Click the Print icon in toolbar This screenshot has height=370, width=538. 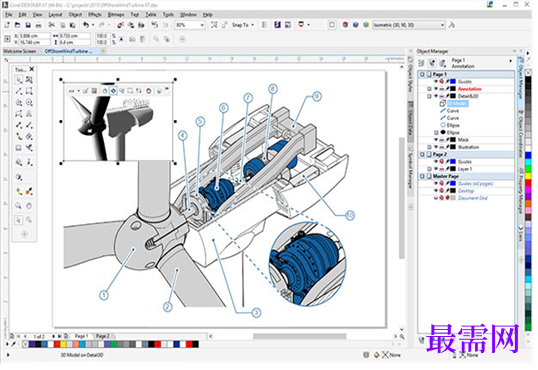39,25
